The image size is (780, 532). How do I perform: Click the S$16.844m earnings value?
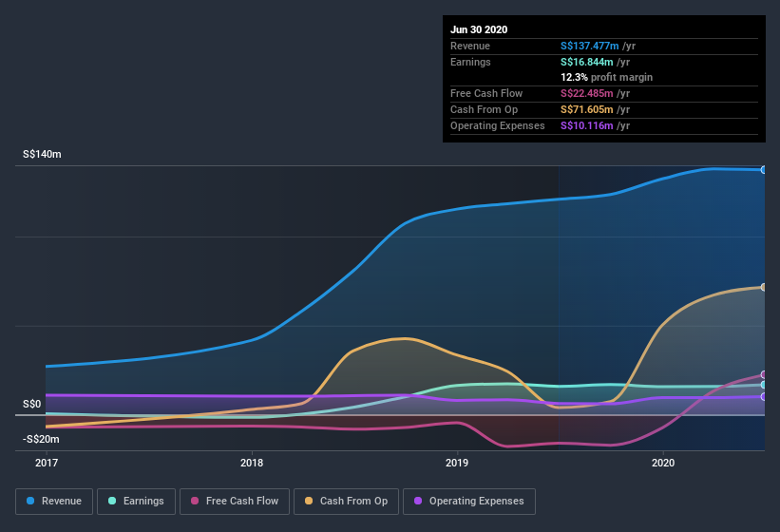tap(586, 62)
